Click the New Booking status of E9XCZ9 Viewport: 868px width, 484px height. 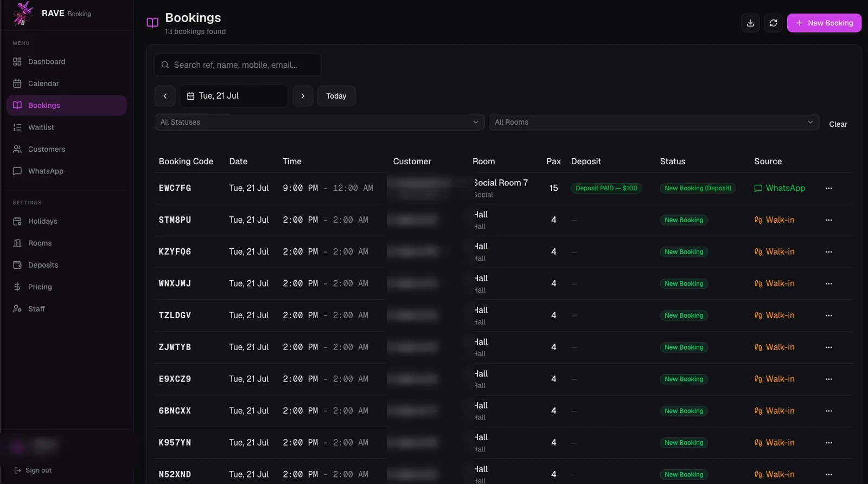tap(684, 379)
